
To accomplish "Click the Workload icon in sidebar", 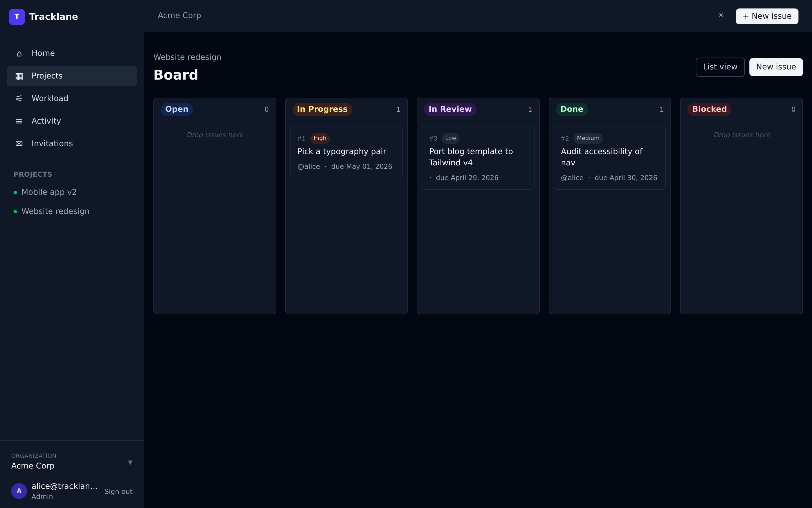I will pos(19,98).
